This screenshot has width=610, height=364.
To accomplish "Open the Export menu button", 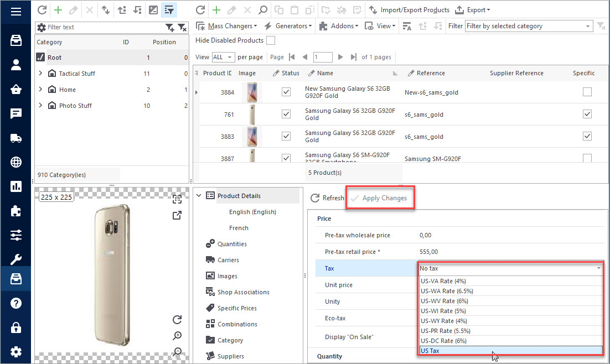I will 473,10.
